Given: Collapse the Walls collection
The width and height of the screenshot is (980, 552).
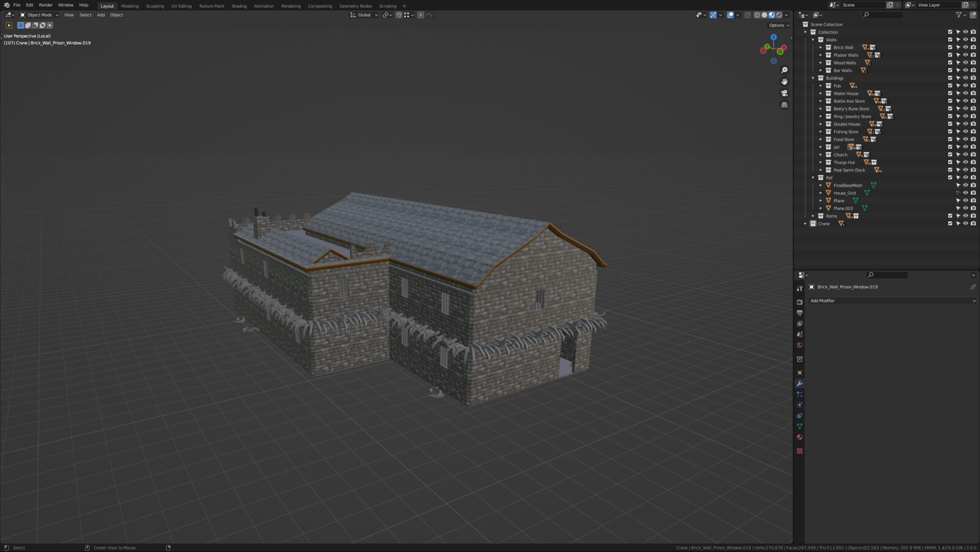Looking at the screenshot, I should [x=813, y=40].
